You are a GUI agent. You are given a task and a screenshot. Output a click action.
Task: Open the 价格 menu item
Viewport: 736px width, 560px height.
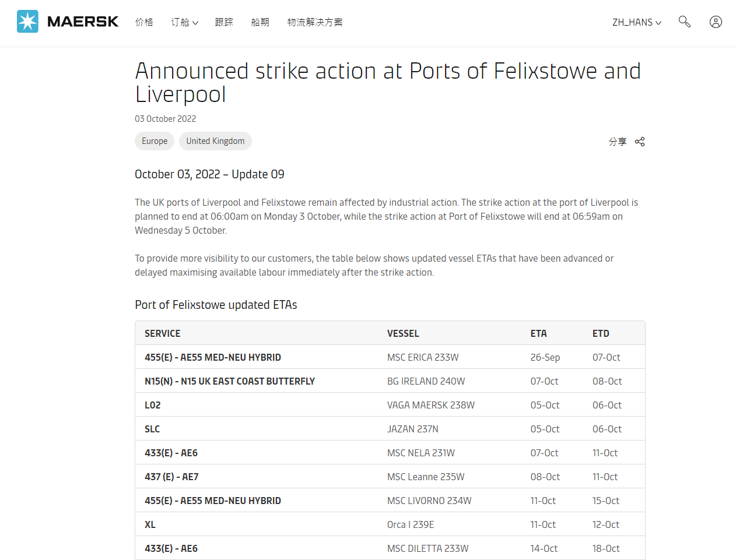click(x=144, y=22)
